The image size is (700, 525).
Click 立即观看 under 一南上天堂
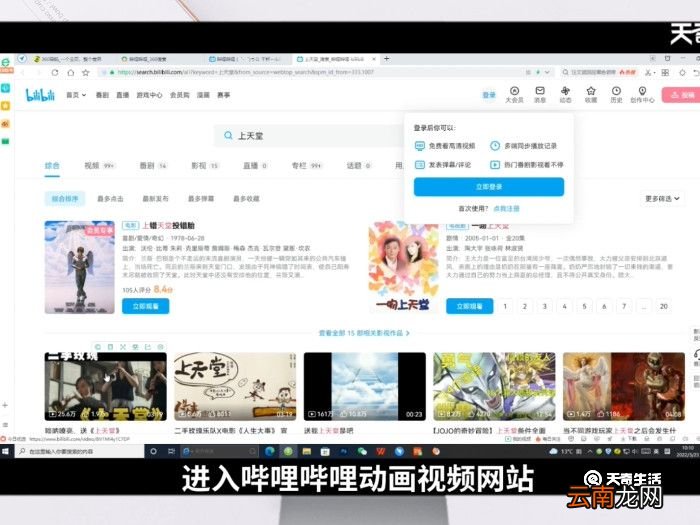pyautogui.click(x=470, y=306)
